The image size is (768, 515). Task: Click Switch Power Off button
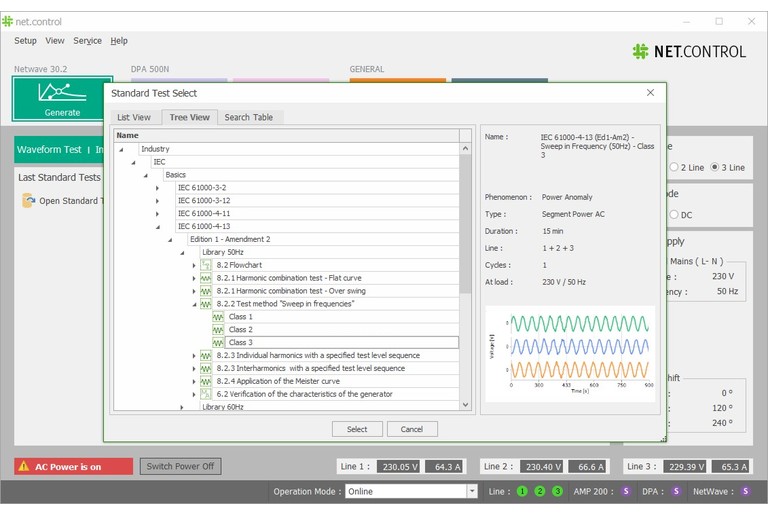[180, 466]
